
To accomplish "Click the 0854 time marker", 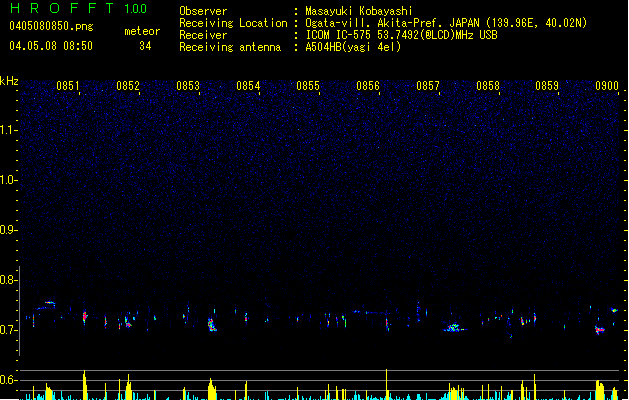I will (248, 86).
